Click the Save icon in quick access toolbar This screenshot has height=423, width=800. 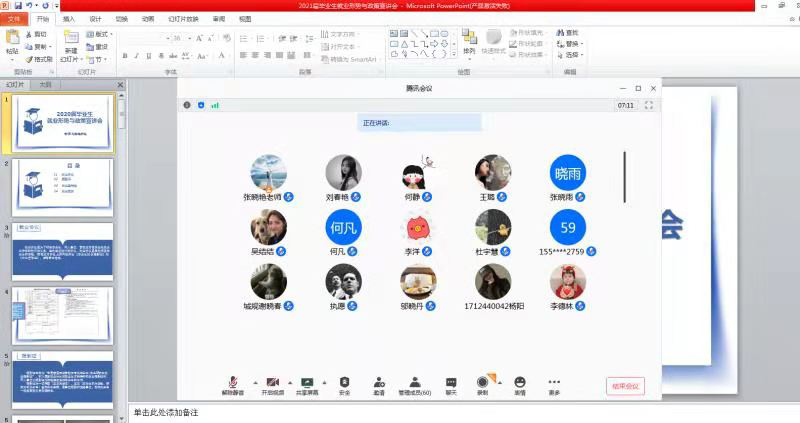click(18, 6)
